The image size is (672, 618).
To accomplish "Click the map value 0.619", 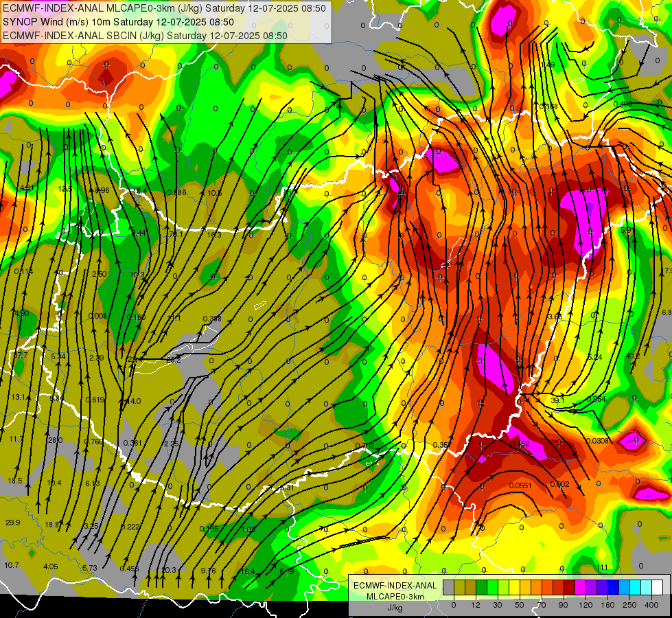I will pyautogui.click(x=95, y=400).
